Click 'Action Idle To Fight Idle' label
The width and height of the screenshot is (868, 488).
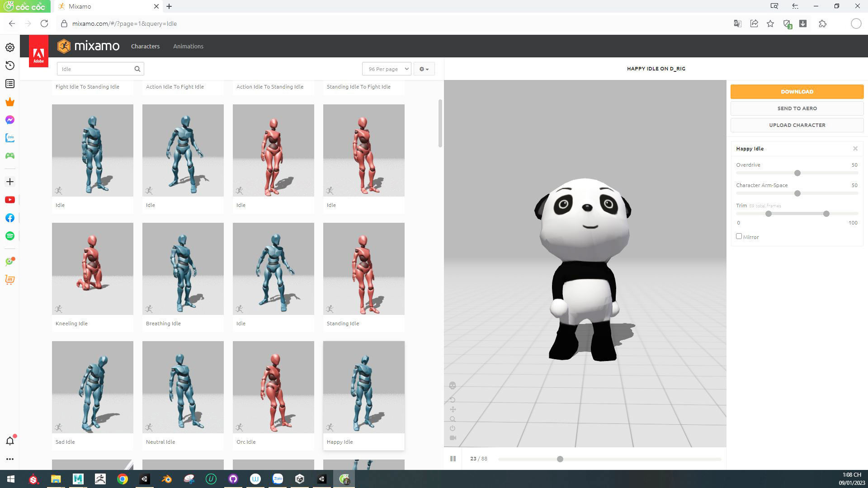(175, 87)
